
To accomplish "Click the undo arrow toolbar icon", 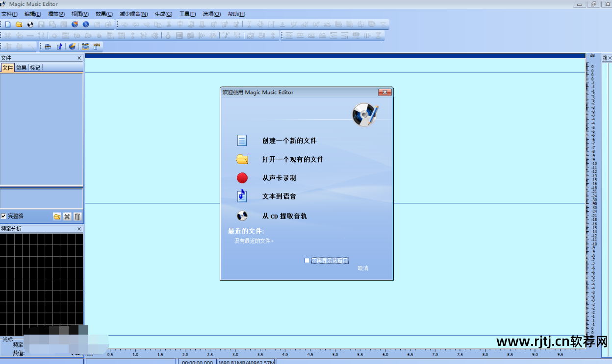I will (125, 24).
